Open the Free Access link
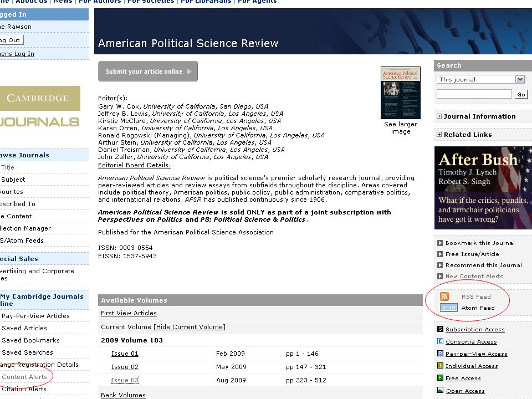532x399 pixels. coord(463,378)
